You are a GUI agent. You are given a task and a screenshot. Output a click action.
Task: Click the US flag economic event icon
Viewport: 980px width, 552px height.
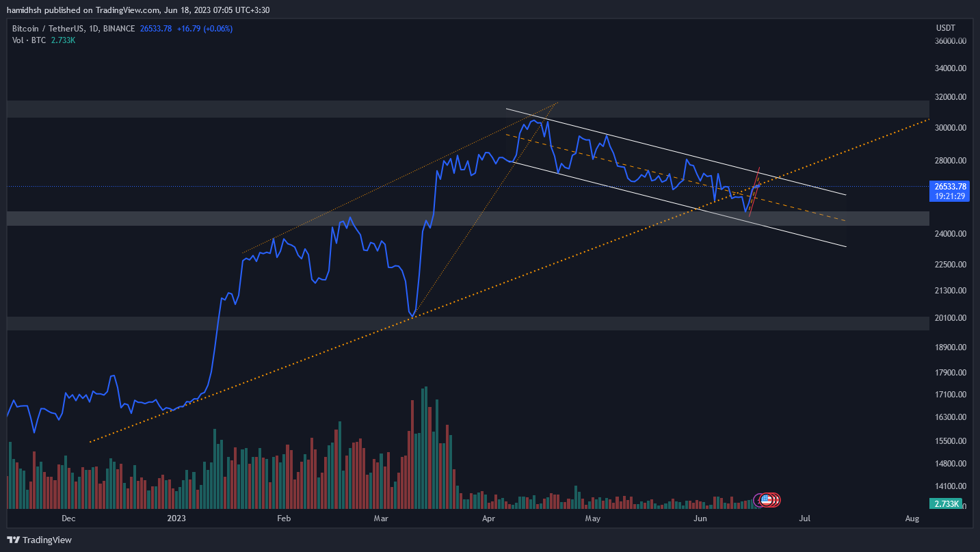point(767,500)
